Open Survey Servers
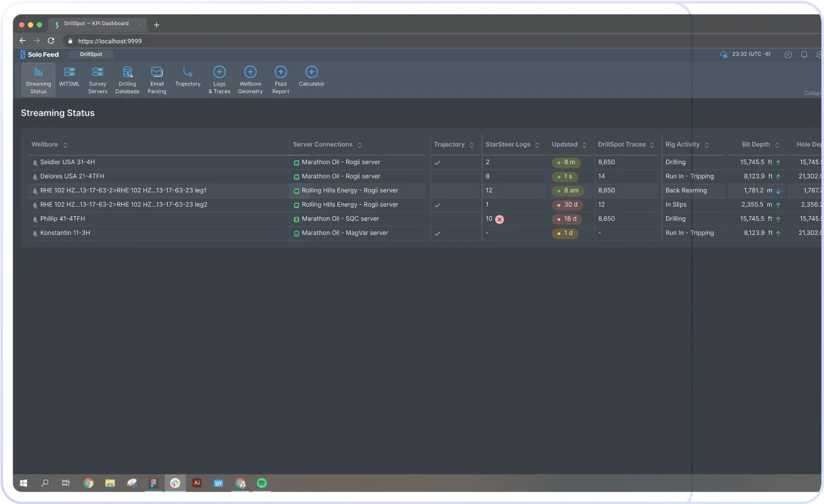Viewport: 824px width, 504px height. coord(97,80)
